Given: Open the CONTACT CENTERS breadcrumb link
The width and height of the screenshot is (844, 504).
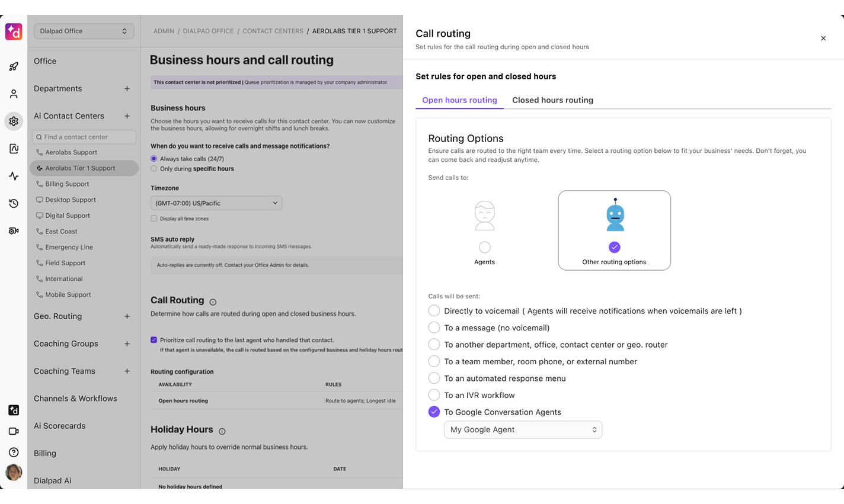Looking at the screenshot, I should pyautogui.click(x=273, y=31).
